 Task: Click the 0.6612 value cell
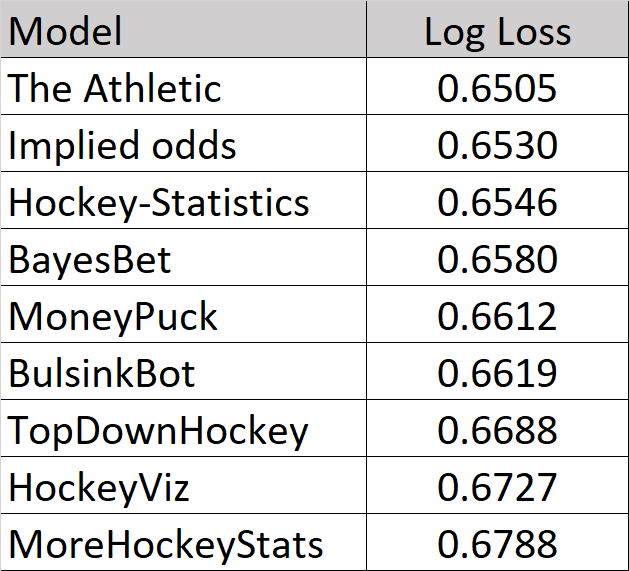point(497,316)
